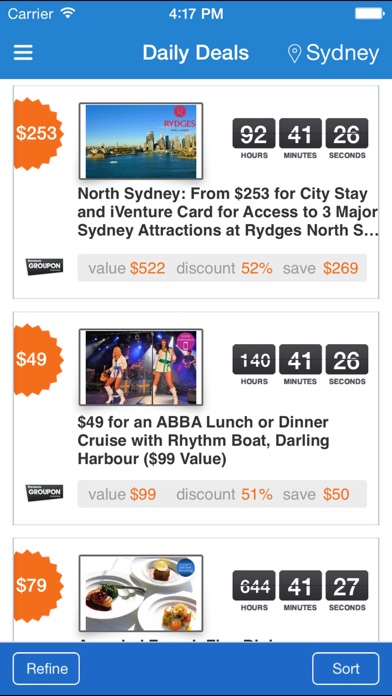
Task: Tap the 92 hours countdown timer
Action: (254, 138)
